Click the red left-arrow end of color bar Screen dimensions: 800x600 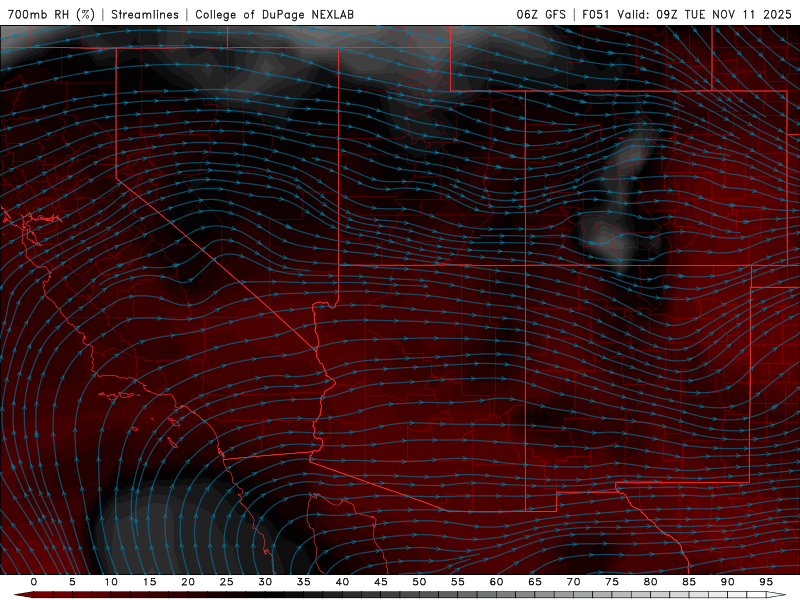pos(23,595)
